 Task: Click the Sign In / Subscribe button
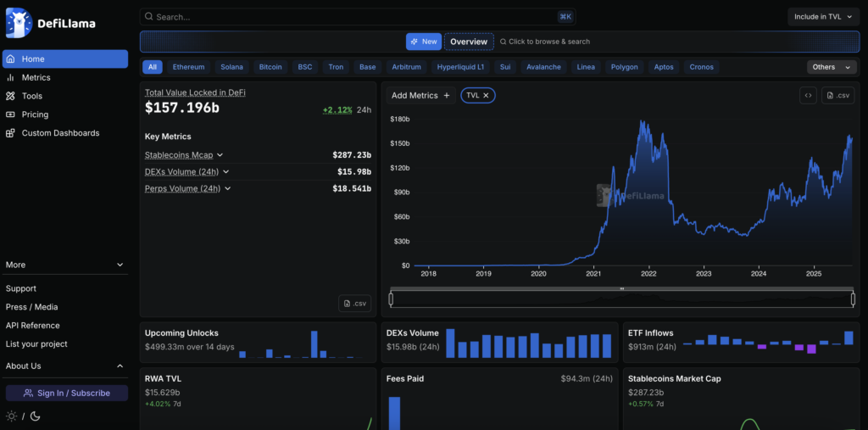[x=67, y=393]
